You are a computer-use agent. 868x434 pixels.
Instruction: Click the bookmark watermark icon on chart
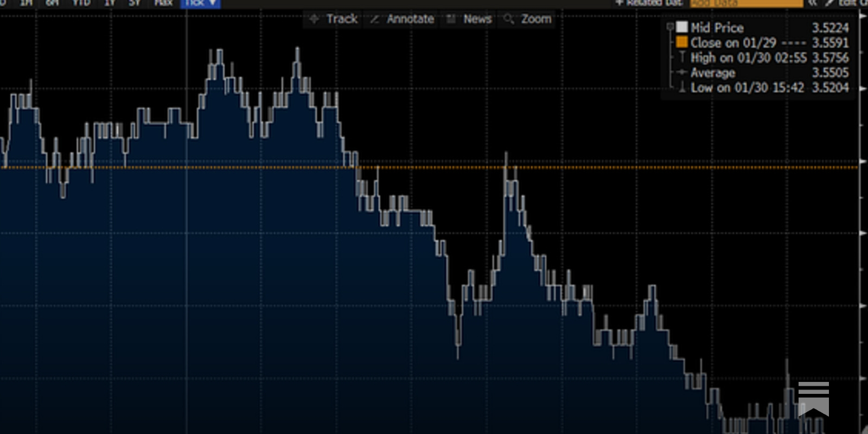point(813,398)
